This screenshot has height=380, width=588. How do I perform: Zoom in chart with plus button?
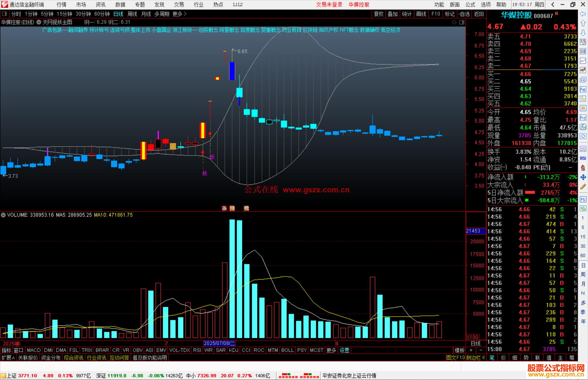point(471,350)
